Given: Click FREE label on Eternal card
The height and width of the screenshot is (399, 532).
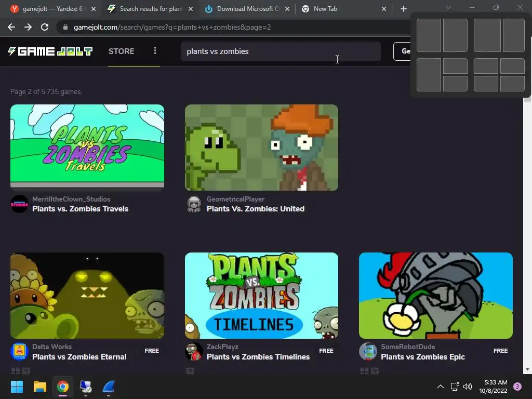Looking at the screenshot, I should click(152, 351).
